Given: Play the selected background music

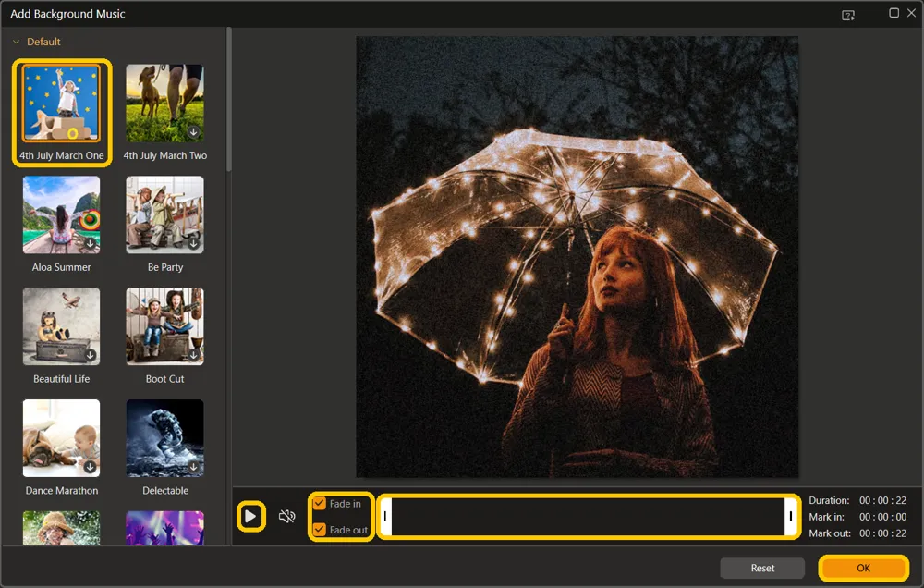Looking at the screenshot, I should click(250, 516).
